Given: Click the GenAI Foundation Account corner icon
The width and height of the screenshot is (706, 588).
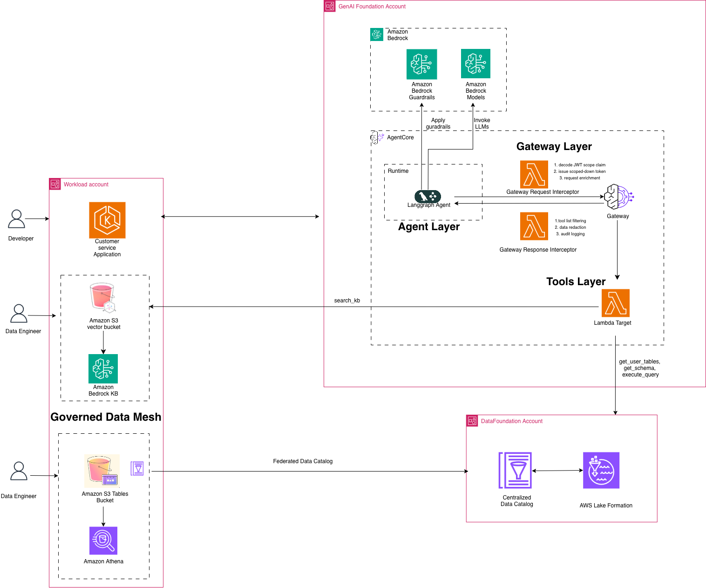Looking at the screenshot, I should click(x=330, y=6).
